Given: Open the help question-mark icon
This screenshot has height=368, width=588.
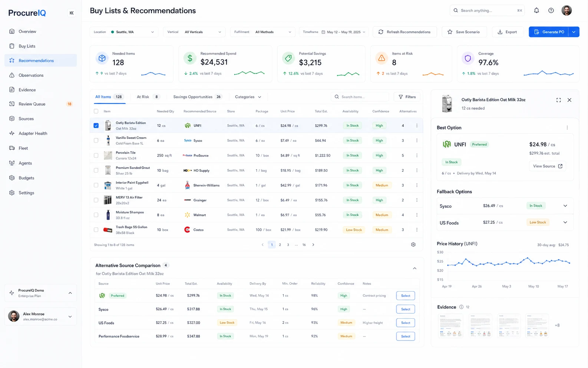Looking at the screenshot, I should [x=551, y=10].
